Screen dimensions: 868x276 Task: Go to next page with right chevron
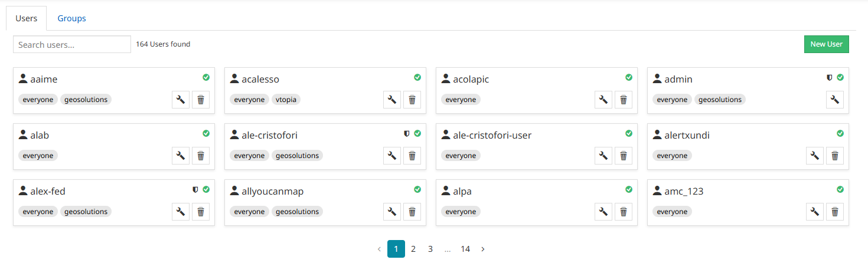(483, 249)
